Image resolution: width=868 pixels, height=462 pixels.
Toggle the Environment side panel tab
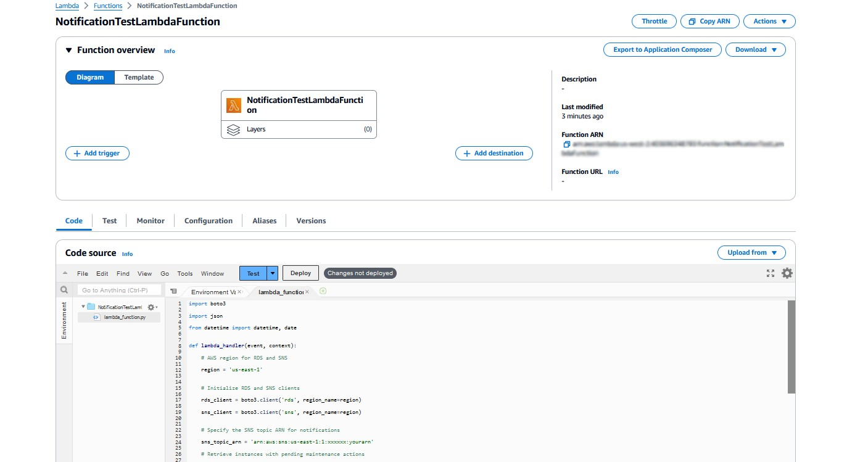[64, 321]
